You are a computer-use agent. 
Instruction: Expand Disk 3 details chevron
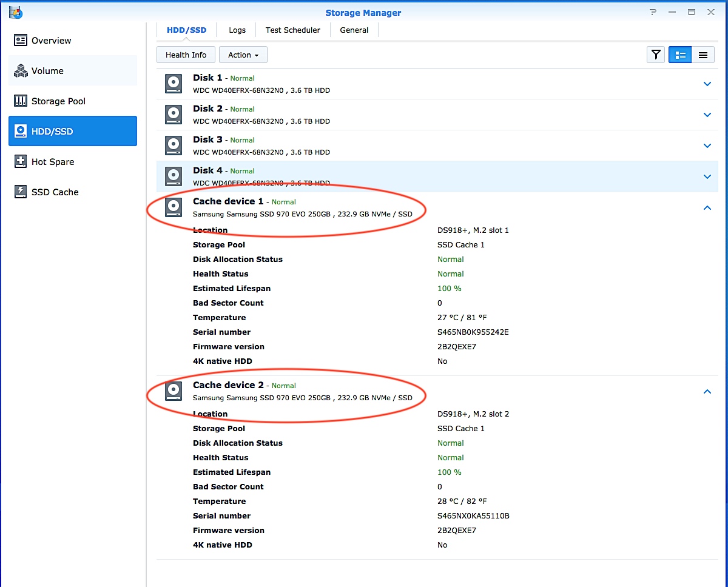click(707, 146)
